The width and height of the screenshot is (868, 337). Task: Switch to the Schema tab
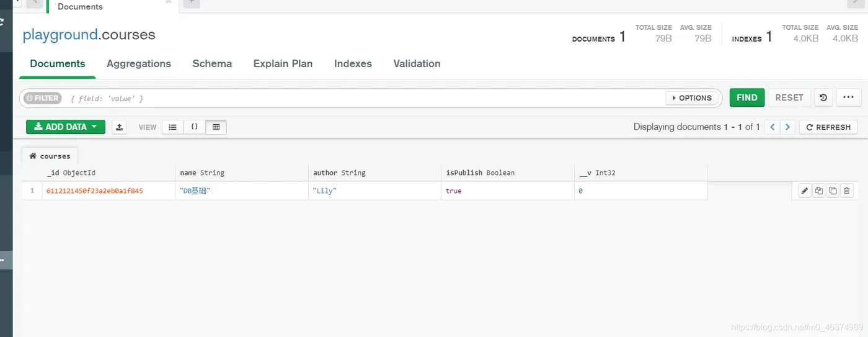[x=212, y=63]
